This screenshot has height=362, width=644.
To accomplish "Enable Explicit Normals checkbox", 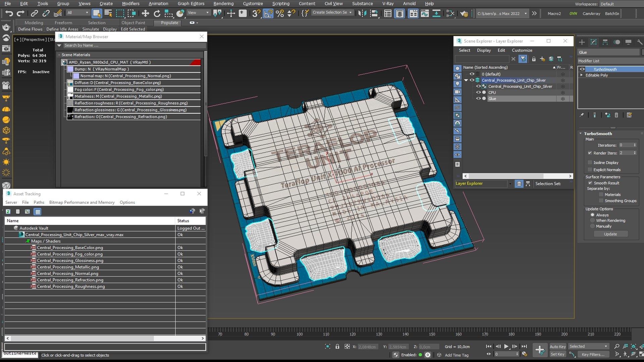I will 590,170.
